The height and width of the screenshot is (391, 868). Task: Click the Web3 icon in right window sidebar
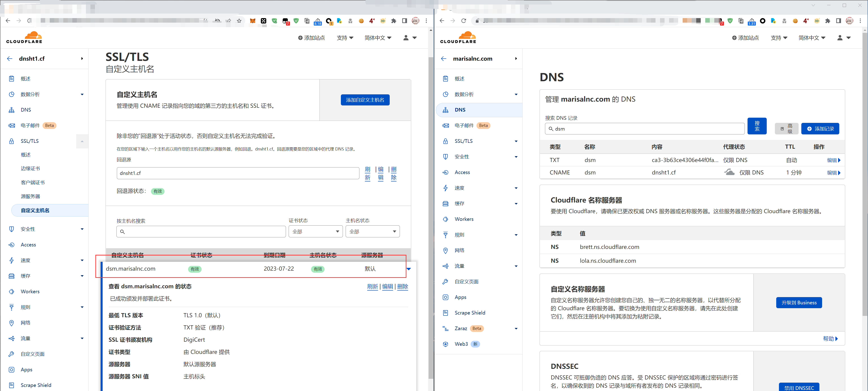pos(446,344)
